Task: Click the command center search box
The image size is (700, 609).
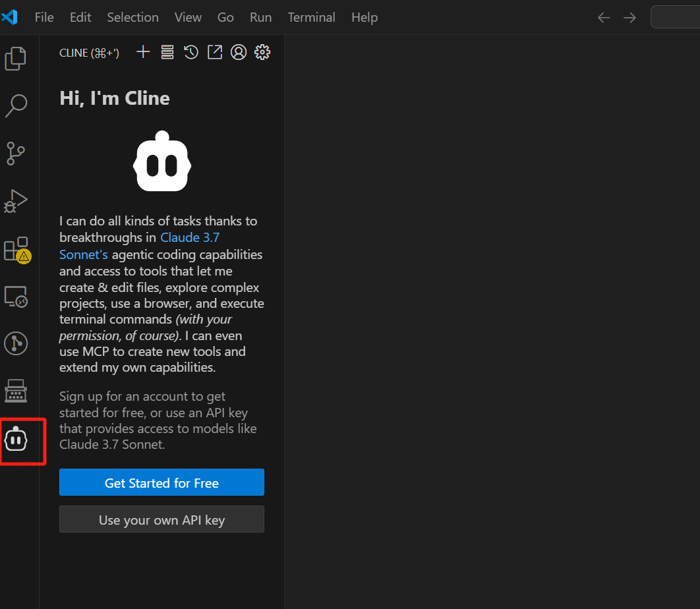Action: pos(675,17)
